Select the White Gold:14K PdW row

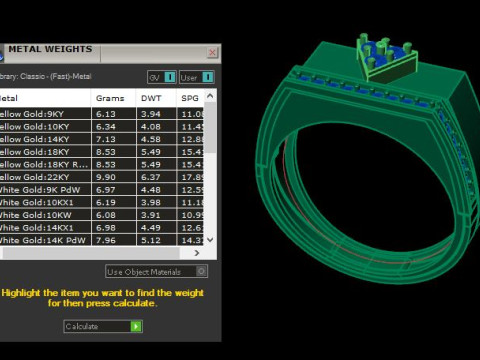[102, 240]
